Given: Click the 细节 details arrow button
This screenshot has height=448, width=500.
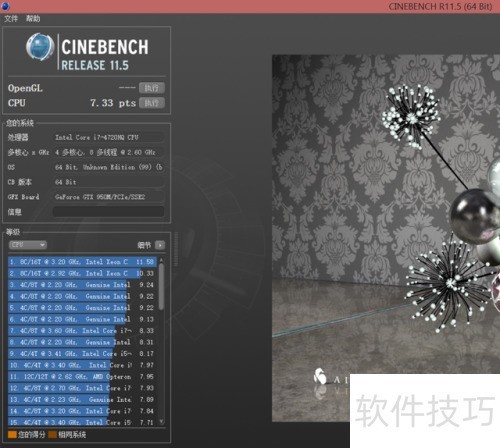Looking at the screenshot, I should coord(160,245).
